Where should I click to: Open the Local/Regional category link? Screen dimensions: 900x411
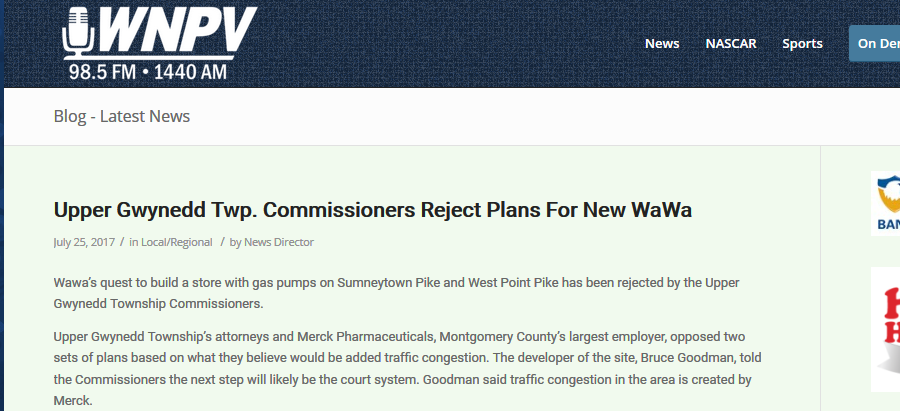(177, 242)
